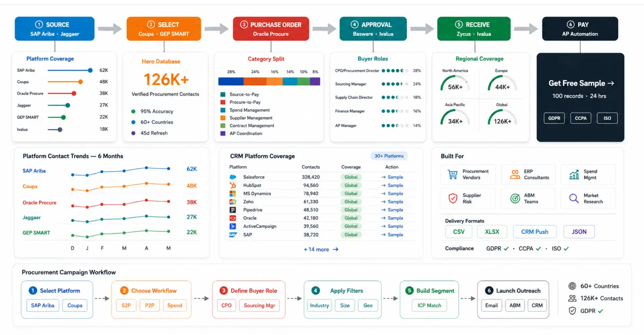
Task: Click the ABM Teams target icon
Action: click(x=515, y=198)
